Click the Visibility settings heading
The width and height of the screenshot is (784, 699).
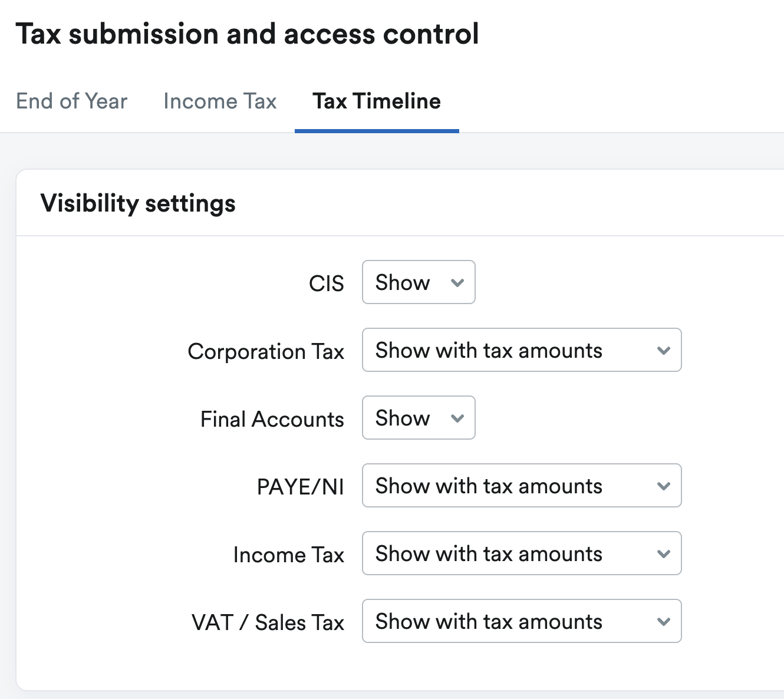[x=138, y=203]
